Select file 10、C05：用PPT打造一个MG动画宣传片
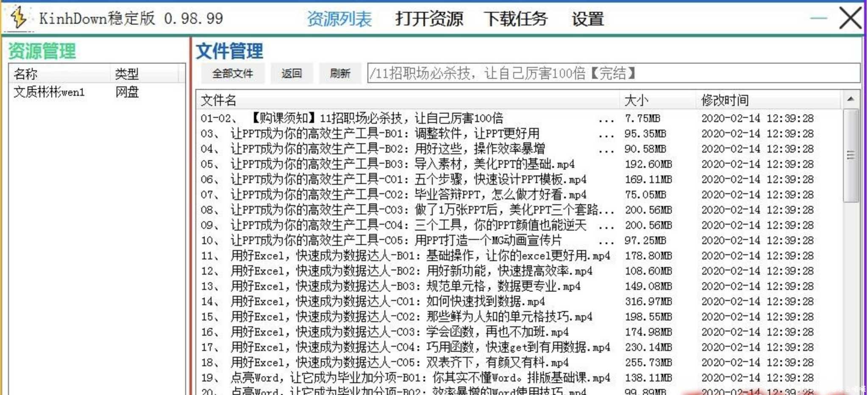 pyautogui.click(x=519, y=240)
